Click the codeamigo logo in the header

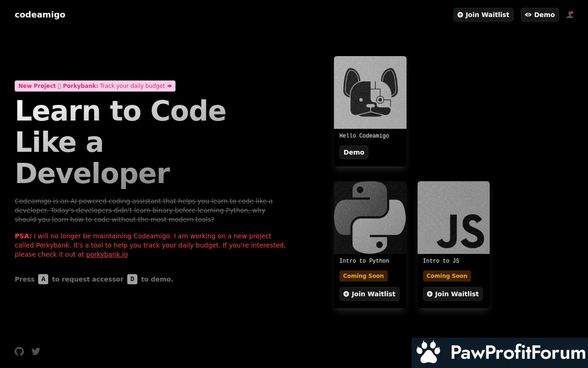pos(40,15)
